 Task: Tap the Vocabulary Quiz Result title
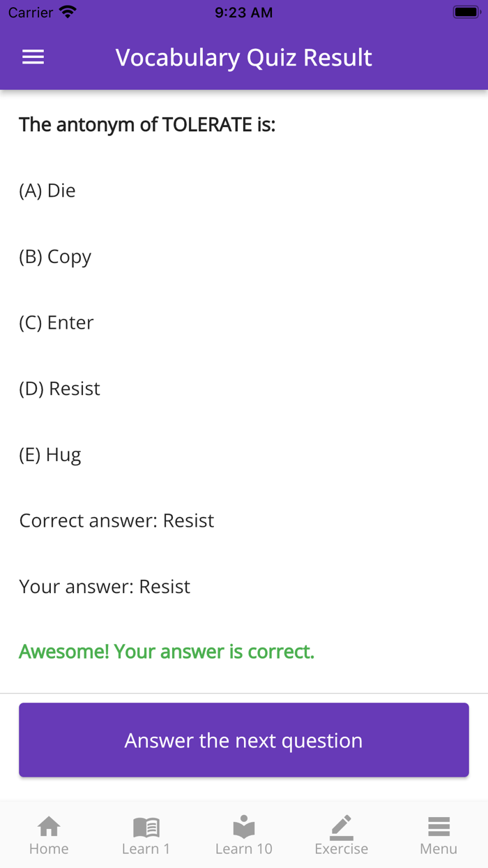point(243,57)
